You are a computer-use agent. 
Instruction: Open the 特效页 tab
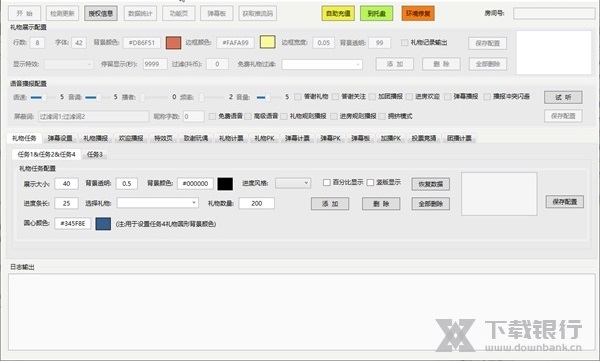click(x=163, y=138)
